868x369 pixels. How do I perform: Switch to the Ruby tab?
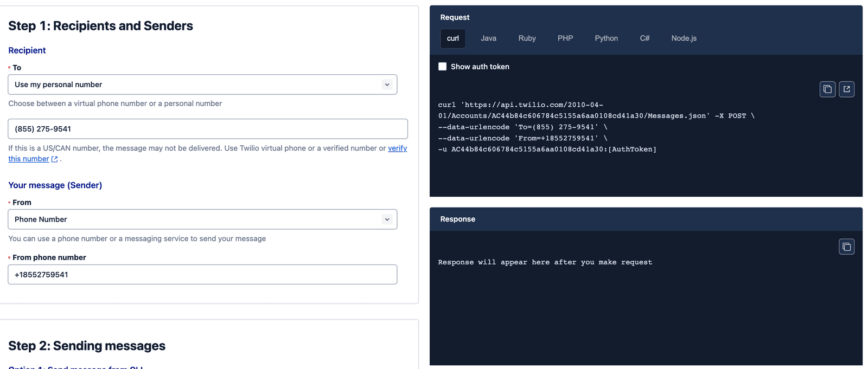(x=527, y=38)
